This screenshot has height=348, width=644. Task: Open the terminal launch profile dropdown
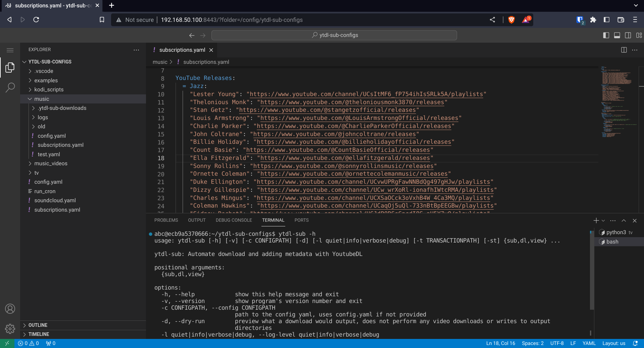tap(603, 220)
